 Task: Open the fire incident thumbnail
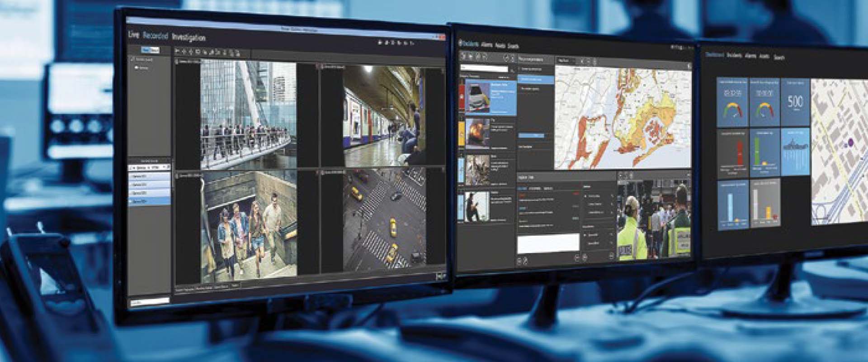click(x=477, y=133)
